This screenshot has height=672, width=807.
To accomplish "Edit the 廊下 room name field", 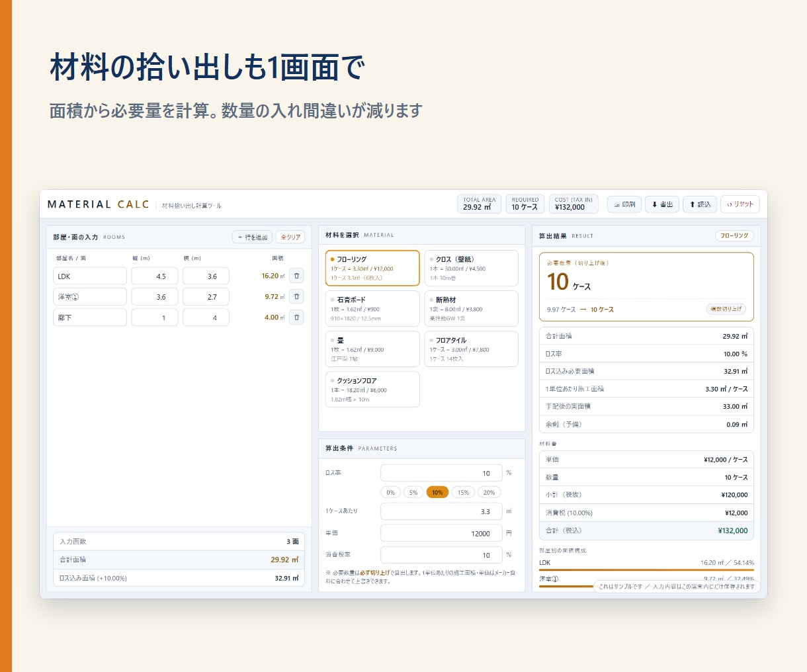I will [x=90, y=317].
